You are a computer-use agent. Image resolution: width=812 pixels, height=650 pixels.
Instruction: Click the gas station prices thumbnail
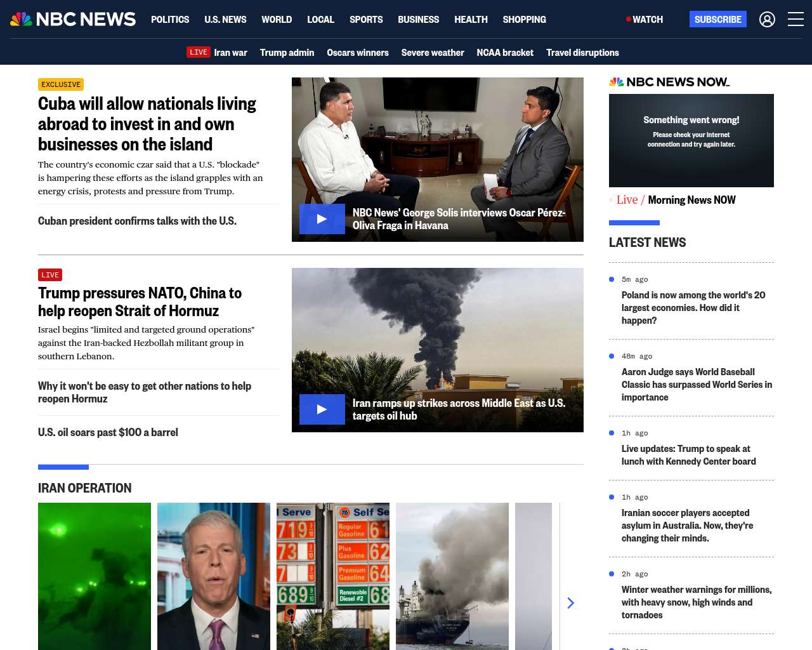(x=333, y=576)
